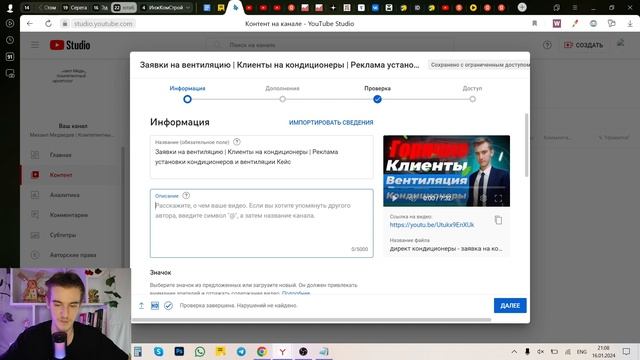Open Skype from the taskbar
Viewport: 640px width, 360px height.
158,351
